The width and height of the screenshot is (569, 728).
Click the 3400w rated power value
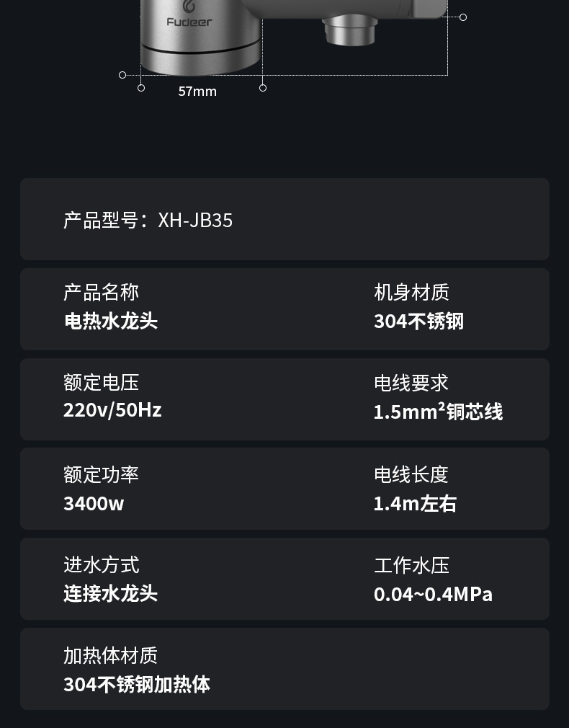[x=94, y=503]
